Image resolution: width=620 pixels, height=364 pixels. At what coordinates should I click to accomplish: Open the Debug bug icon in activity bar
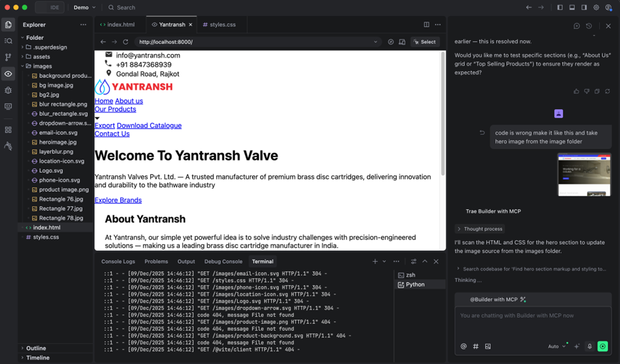point(8,90)
